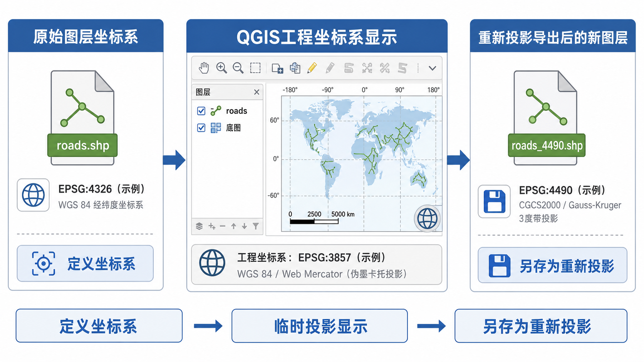644x362 pixels.
Task: Click the bottom 另存为重新投影 step box
Action: click(541, 326)
